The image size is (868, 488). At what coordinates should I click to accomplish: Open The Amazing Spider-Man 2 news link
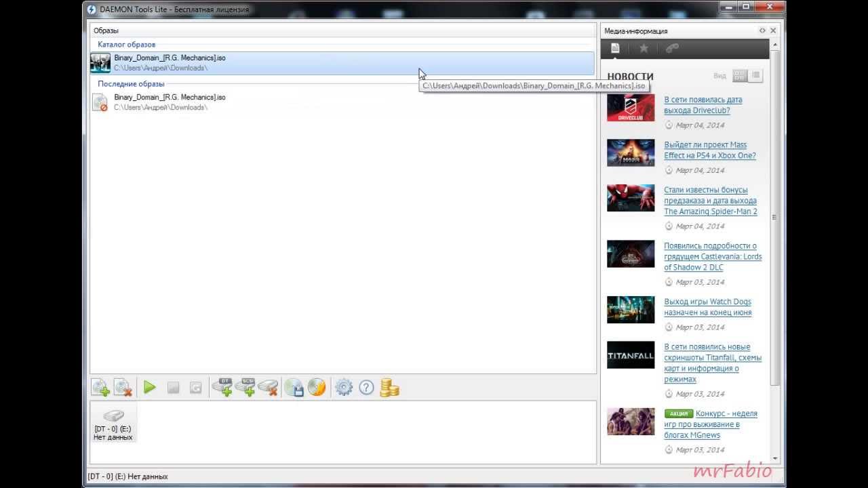pos(711,201)
